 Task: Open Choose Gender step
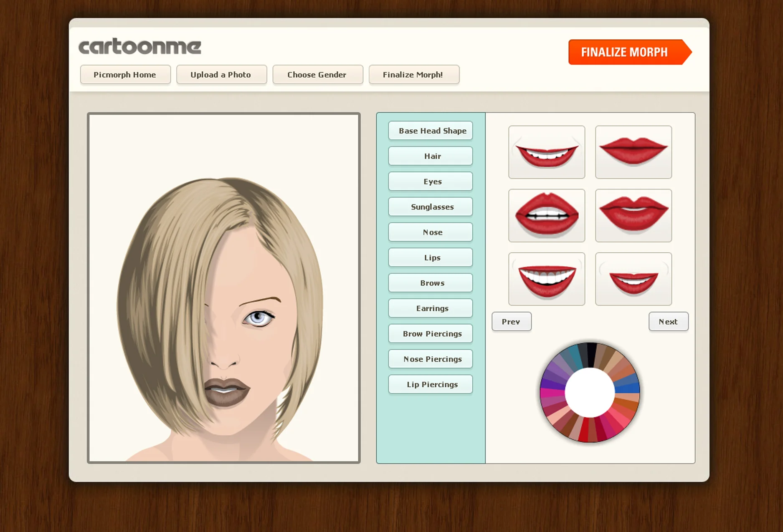317,75
